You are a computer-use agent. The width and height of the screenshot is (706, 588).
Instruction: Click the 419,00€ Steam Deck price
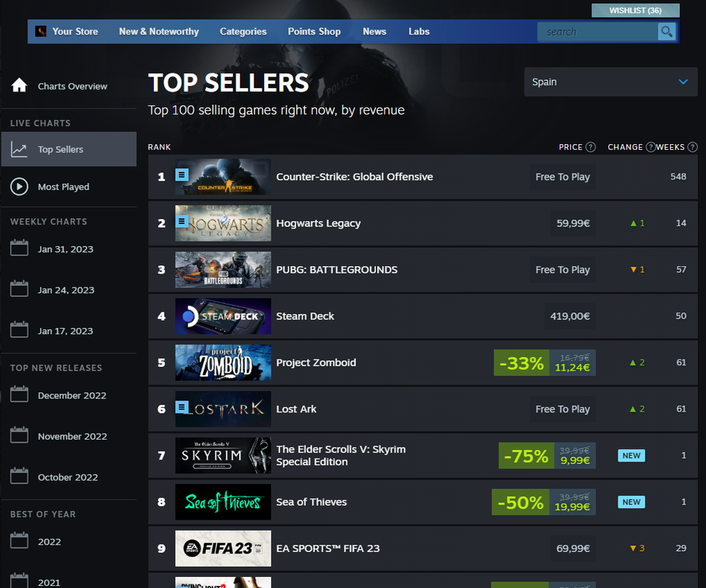pyautogui.click(x=569, y=316)
